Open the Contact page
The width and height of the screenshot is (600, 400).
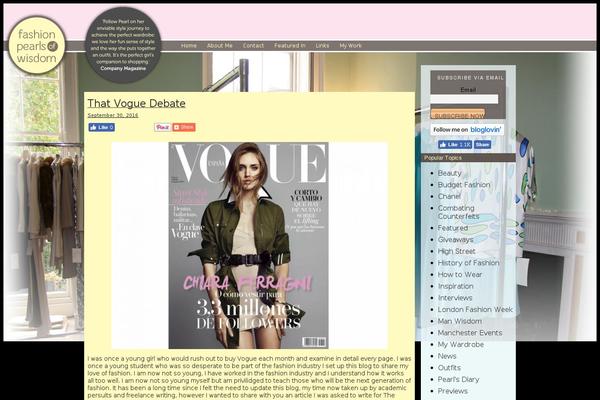253,46
